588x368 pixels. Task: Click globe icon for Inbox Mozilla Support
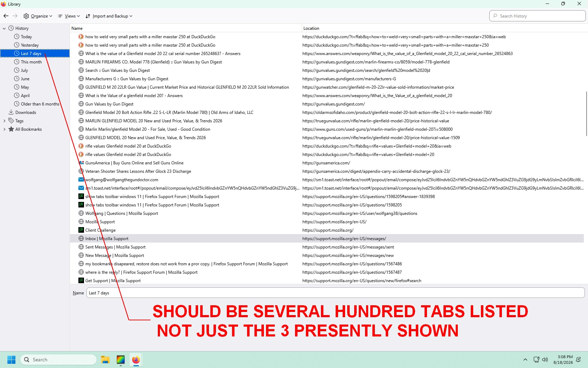click(81, 239)
